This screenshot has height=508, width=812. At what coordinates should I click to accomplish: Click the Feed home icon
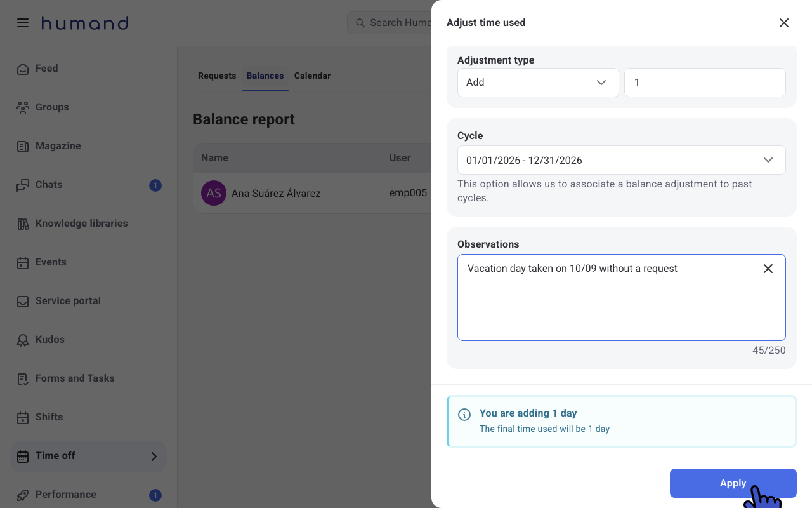[23, 69]
